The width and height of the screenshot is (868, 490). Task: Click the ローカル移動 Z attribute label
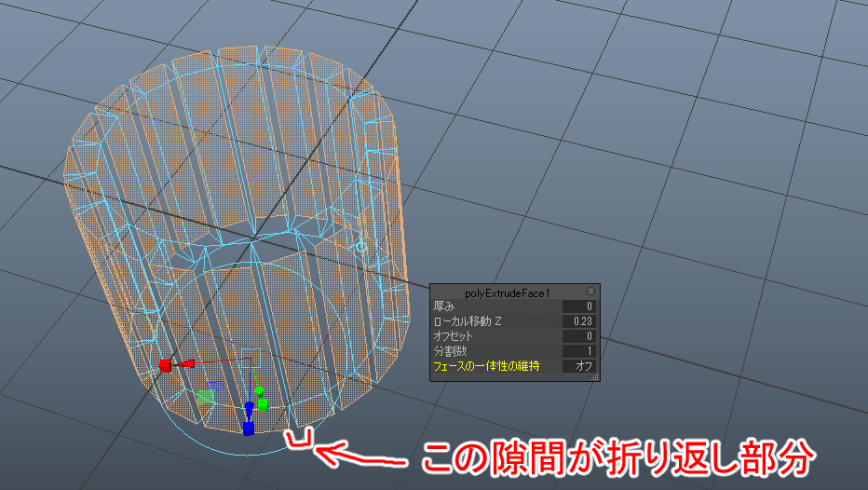tap(468, 321)
